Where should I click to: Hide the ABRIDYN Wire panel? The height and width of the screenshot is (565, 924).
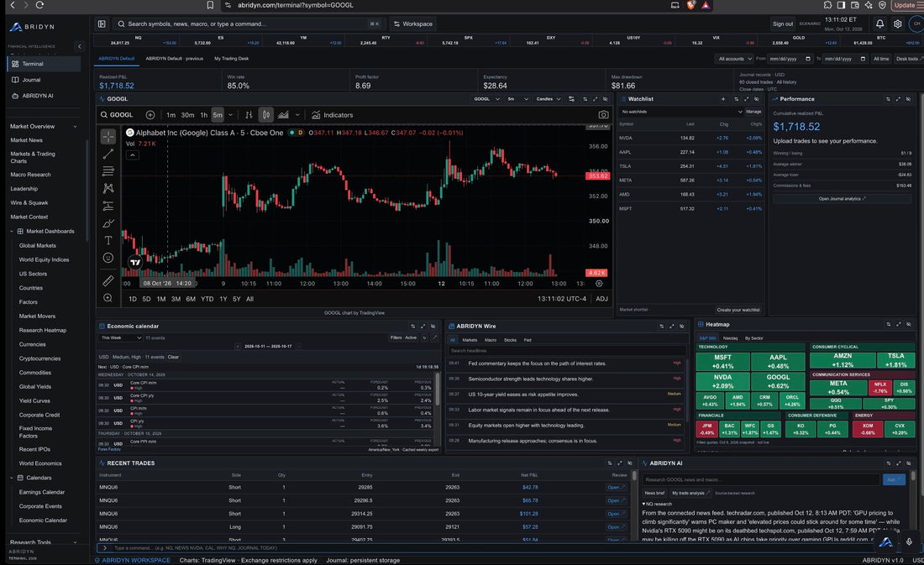[682, 326]
